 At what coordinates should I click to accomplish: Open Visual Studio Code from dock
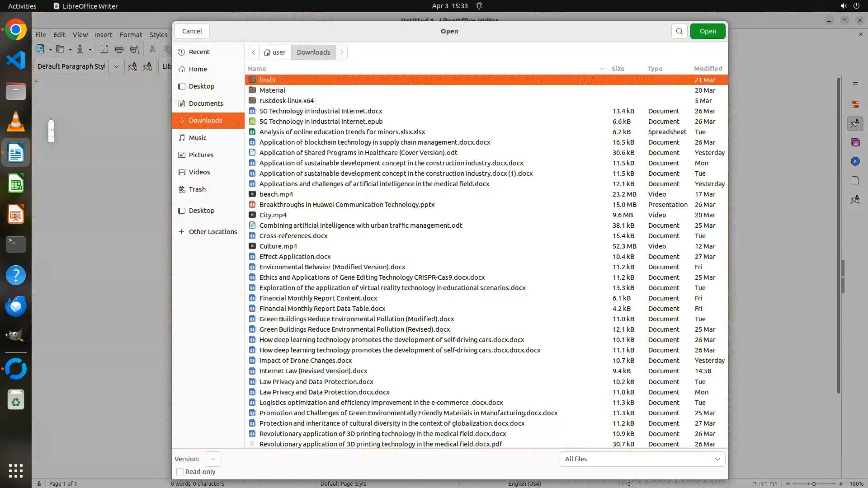point(16,60)
